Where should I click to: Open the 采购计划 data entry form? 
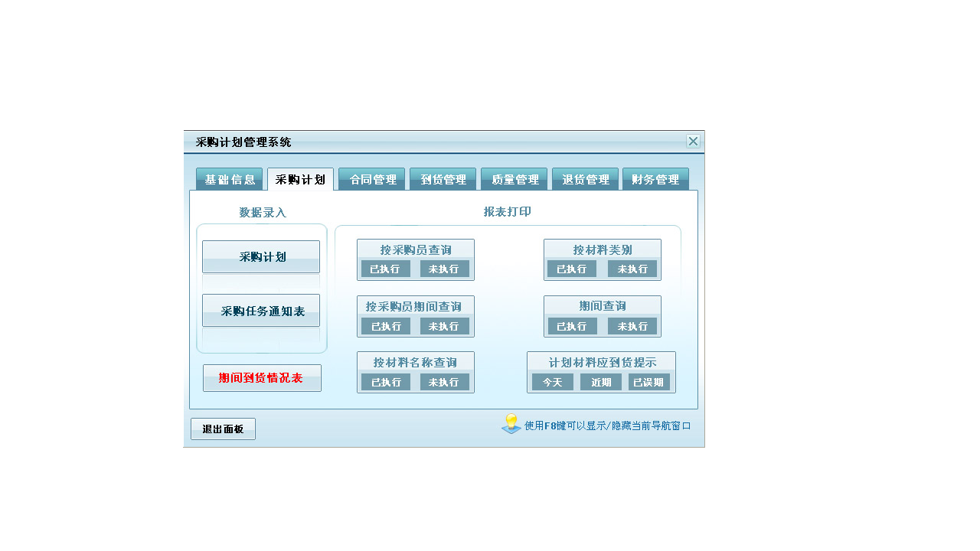(x=260, y=256)
